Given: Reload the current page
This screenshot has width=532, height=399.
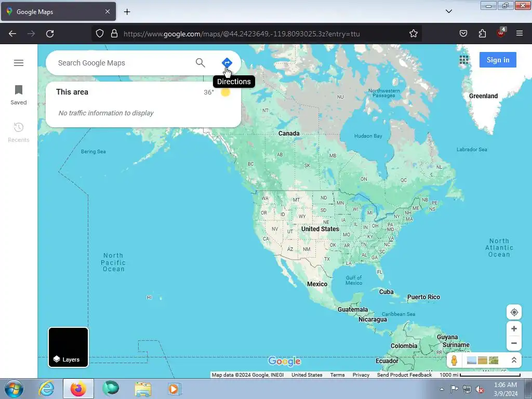Looking at the screenshot, I should (50, 34).
